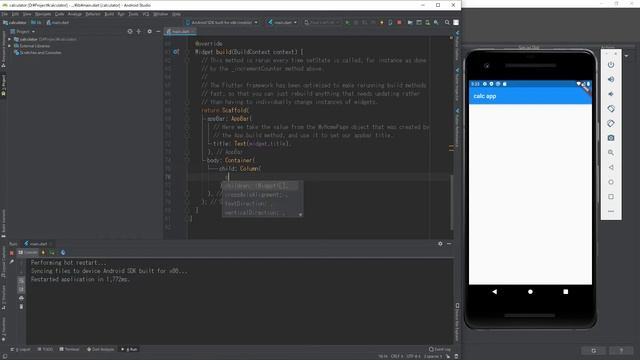Click Run panel hot reload lightning icon

[43, 253]
